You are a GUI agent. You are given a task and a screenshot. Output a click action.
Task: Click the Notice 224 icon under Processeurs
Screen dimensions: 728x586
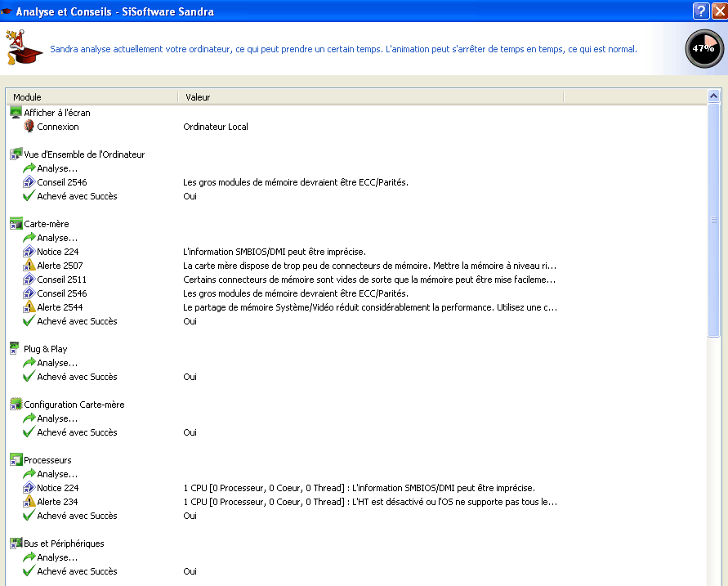[29, 488]
